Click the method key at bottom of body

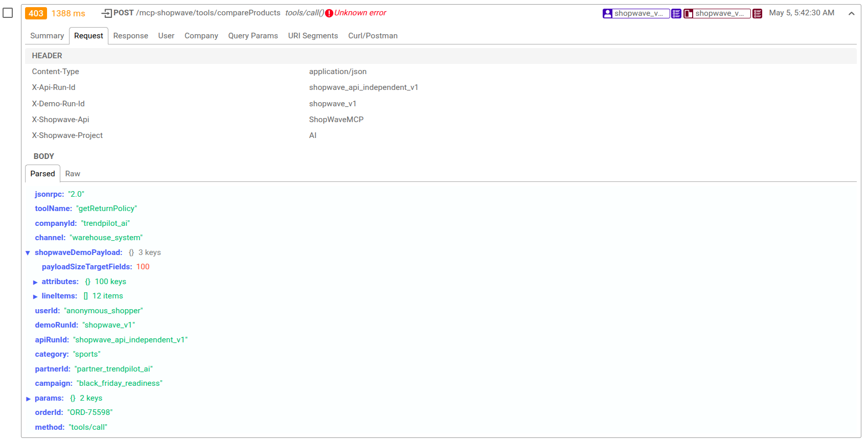[50, 427]
